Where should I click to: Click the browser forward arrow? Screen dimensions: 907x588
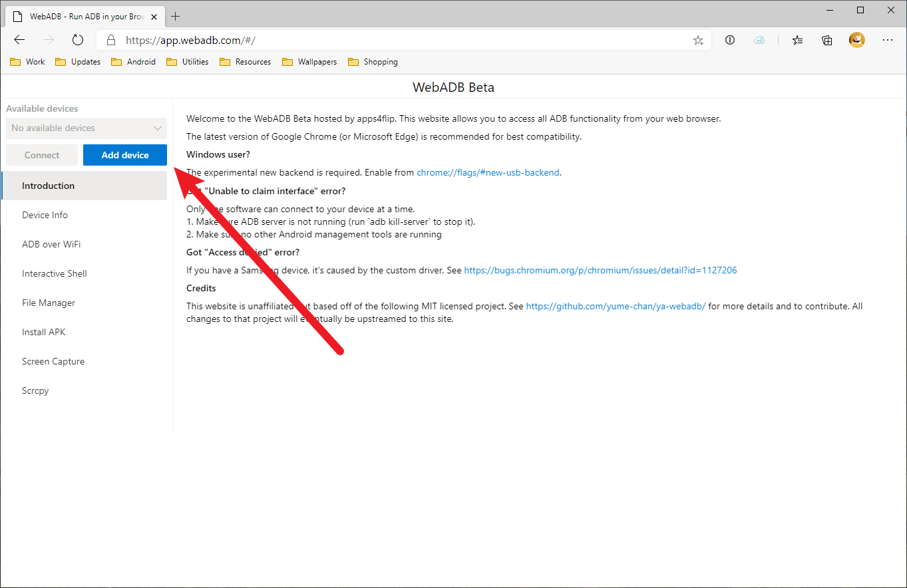(49, 40)
